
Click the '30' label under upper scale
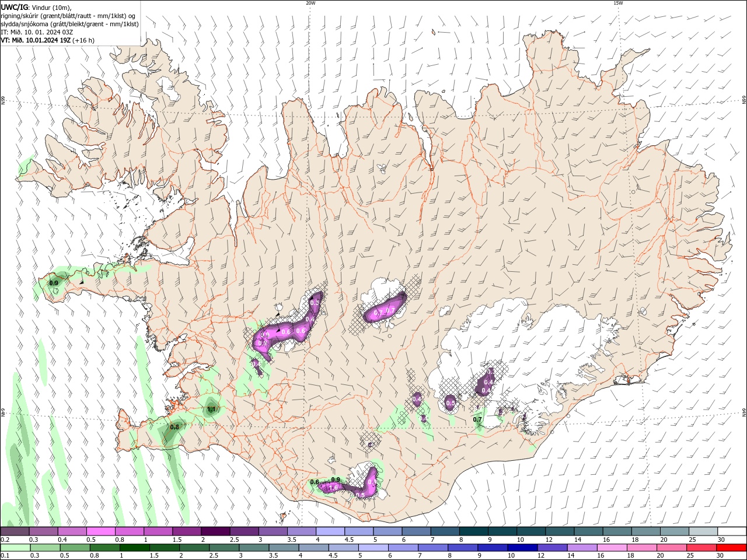tap(721, 540)
